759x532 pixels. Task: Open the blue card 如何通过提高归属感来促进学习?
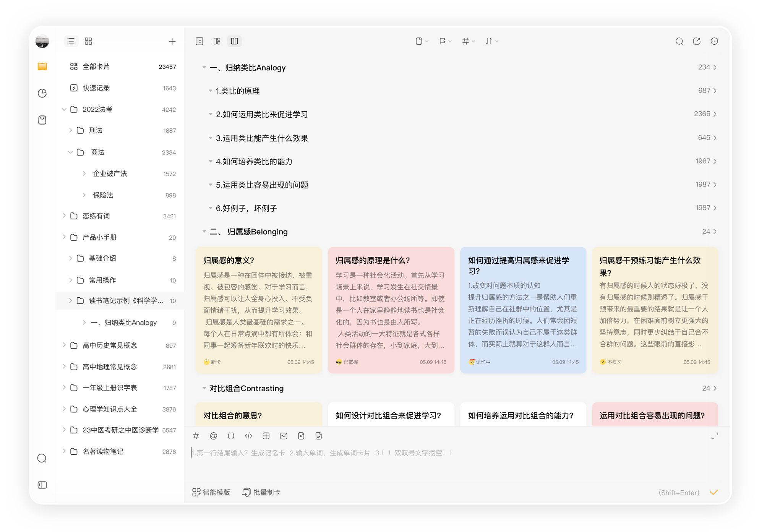point(523,310)
